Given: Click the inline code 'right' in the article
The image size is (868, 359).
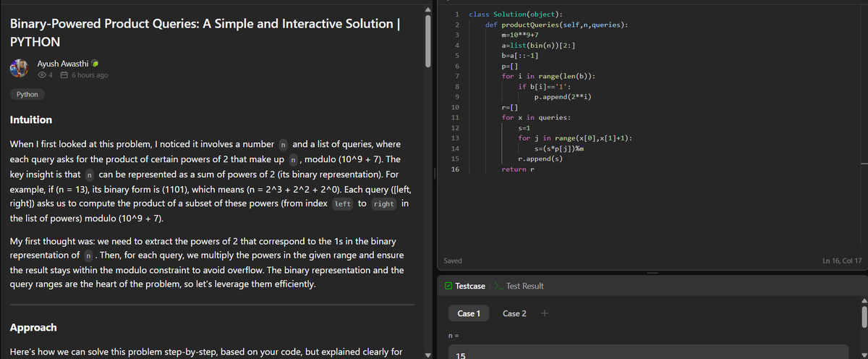Looking at the screenshot, I should click(383, 204).
